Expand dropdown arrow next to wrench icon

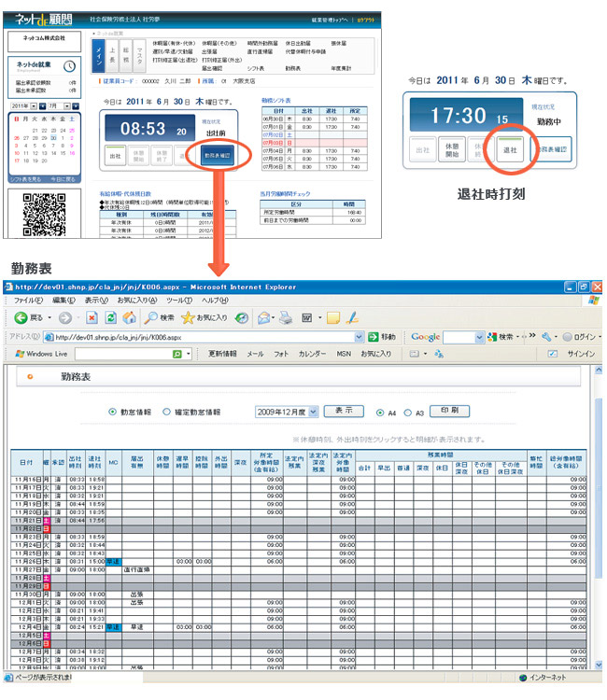click(x=556, y=337)
